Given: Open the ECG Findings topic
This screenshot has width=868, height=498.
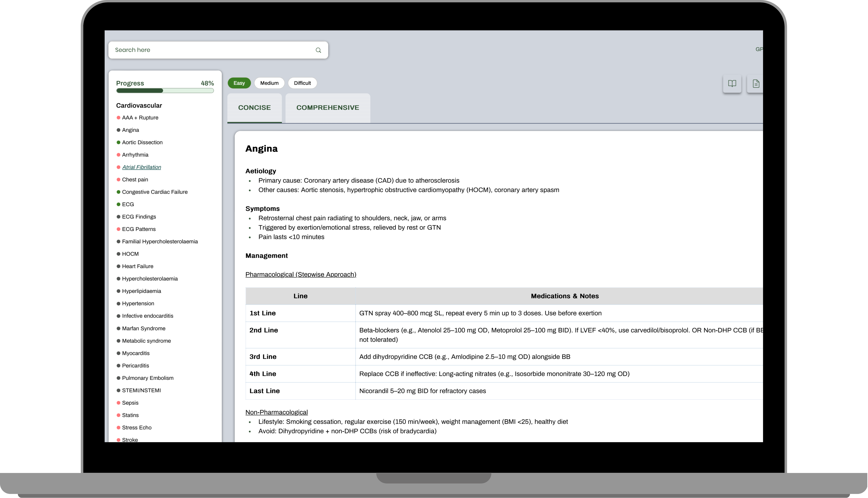Looking at the screenshot, I should point(139,217).
